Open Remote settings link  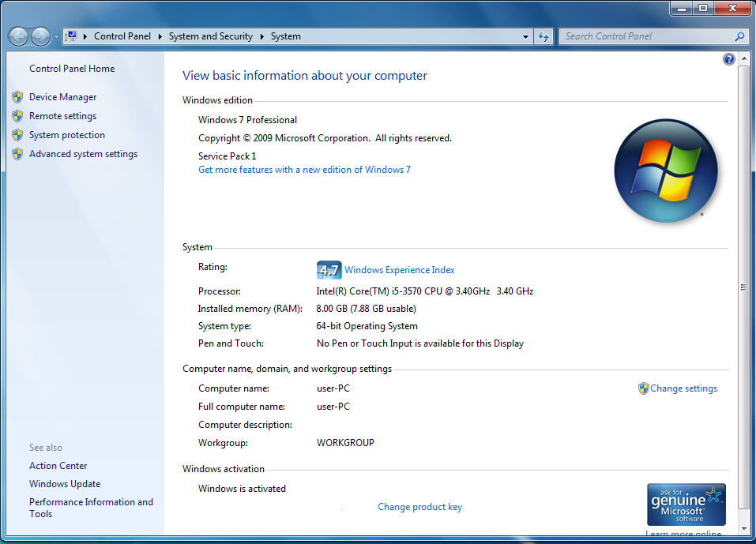point(62,116)
